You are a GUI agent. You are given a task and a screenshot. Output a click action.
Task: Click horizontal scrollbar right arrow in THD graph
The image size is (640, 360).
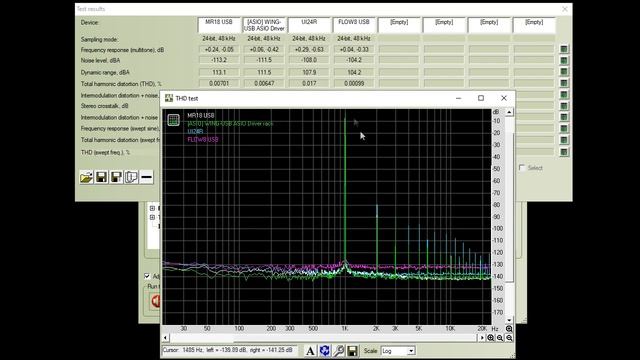(482, 338)
